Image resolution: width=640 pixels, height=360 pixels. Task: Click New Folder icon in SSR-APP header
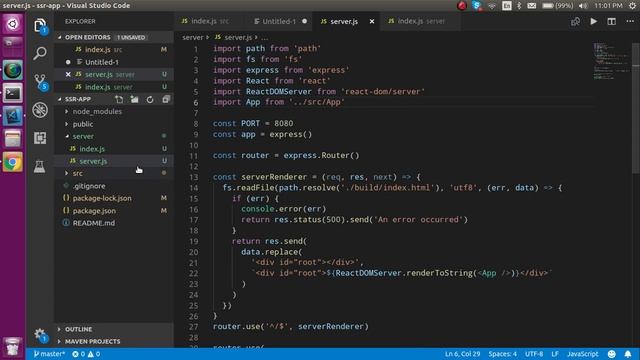(134, 99)
